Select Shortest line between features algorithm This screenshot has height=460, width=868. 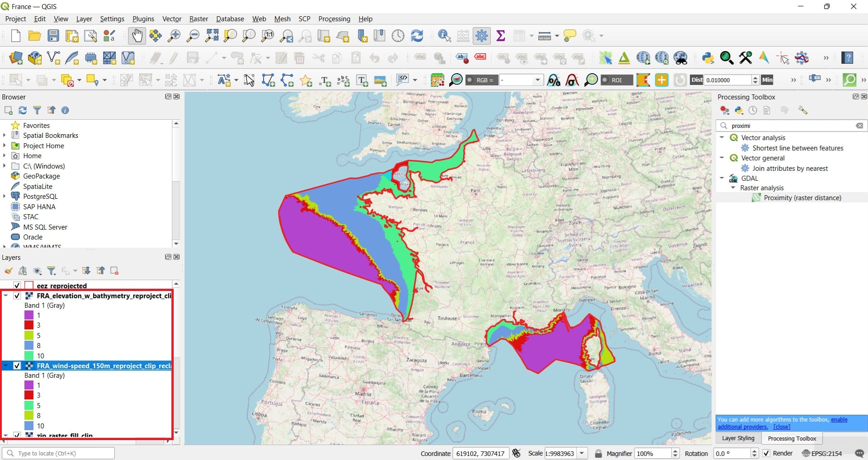pos(797,148)
